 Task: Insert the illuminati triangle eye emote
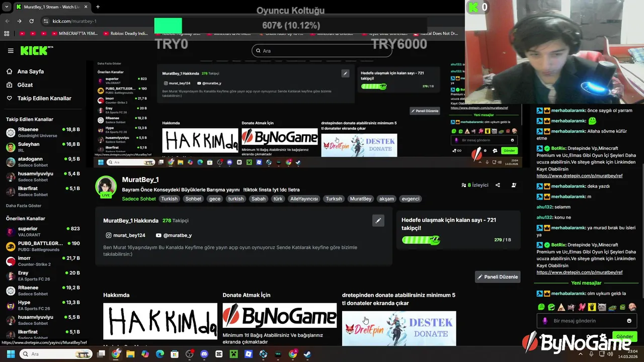[561, 307]
